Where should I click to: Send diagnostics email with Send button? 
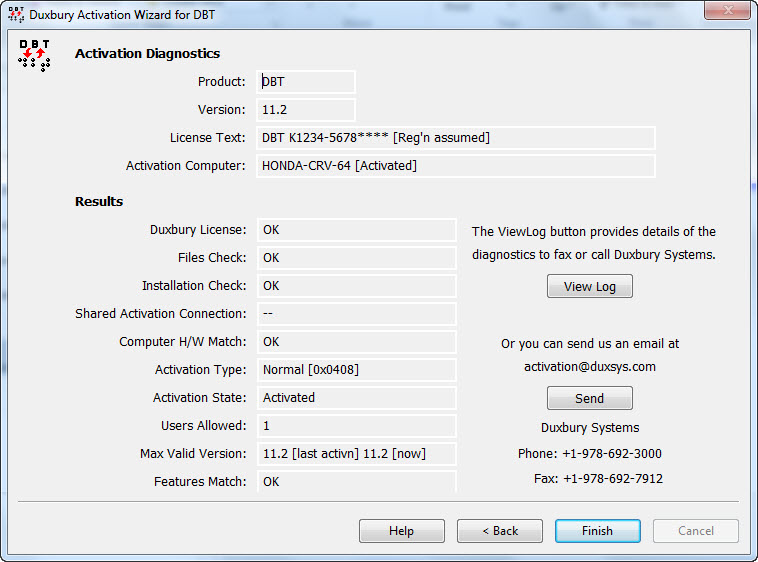pos(589,398)
